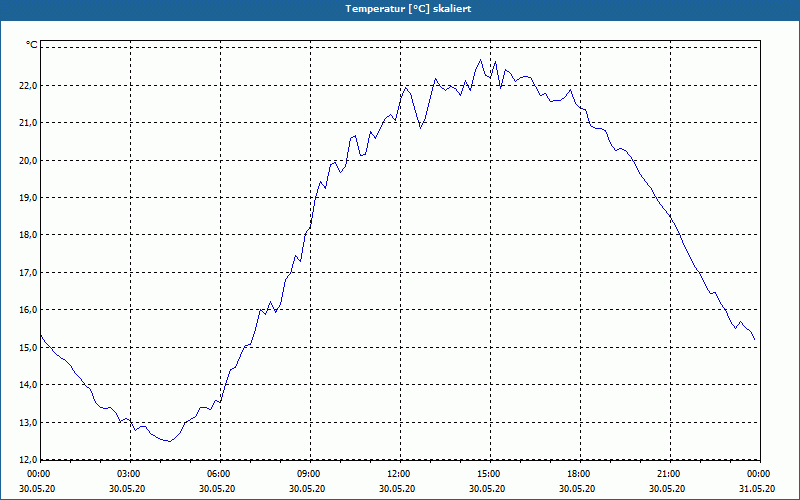Click the 19,0 value on the temperature axis
The height and width of the screenshot is (500, 800).
click(29, 198)
